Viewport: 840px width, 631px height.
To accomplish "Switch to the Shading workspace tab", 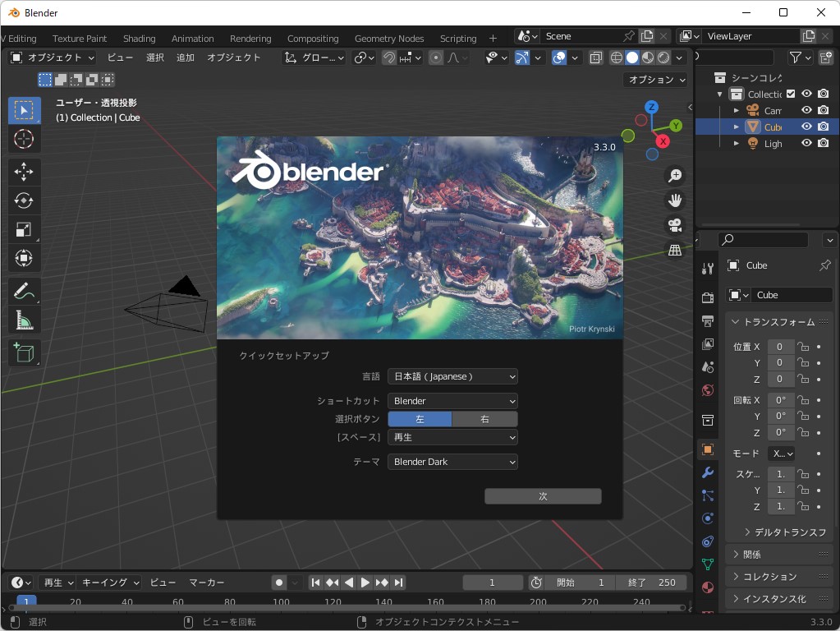I will point(139,38).
